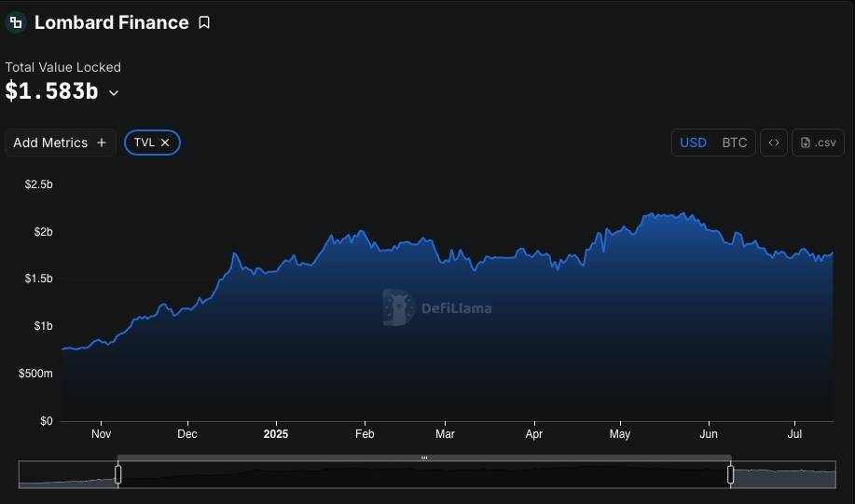The width and height of the screenshot is (855, 504).
Task: Click the $1.583b TVL value
Action: click(x=51, y=91)
